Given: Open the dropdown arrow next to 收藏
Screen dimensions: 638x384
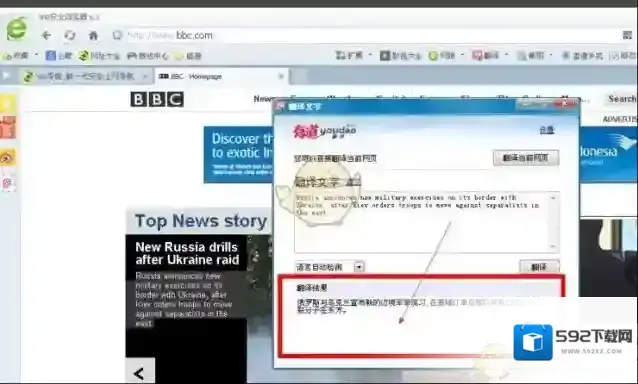Looking at the screenshot, I should pos(36,55).
